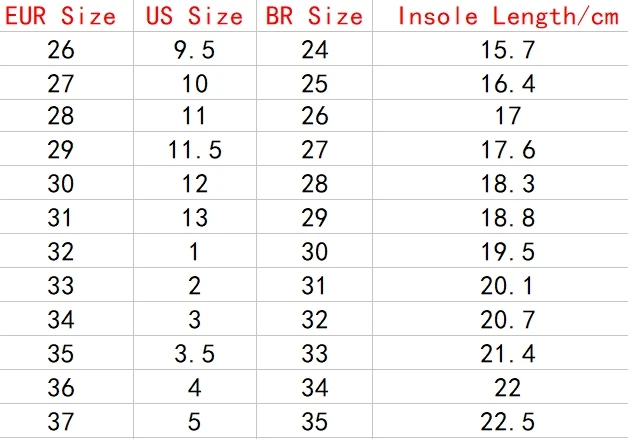The image size is (628, 439).
Task: Select the US size 3.5 cell
Action: click(x=195, y=354)
